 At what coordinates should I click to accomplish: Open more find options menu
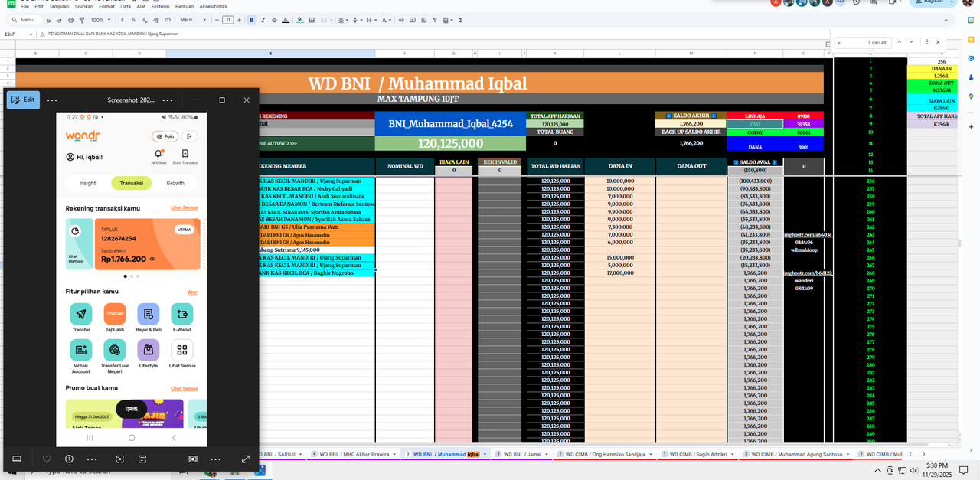pyautogui.click(x=927, y=42)
